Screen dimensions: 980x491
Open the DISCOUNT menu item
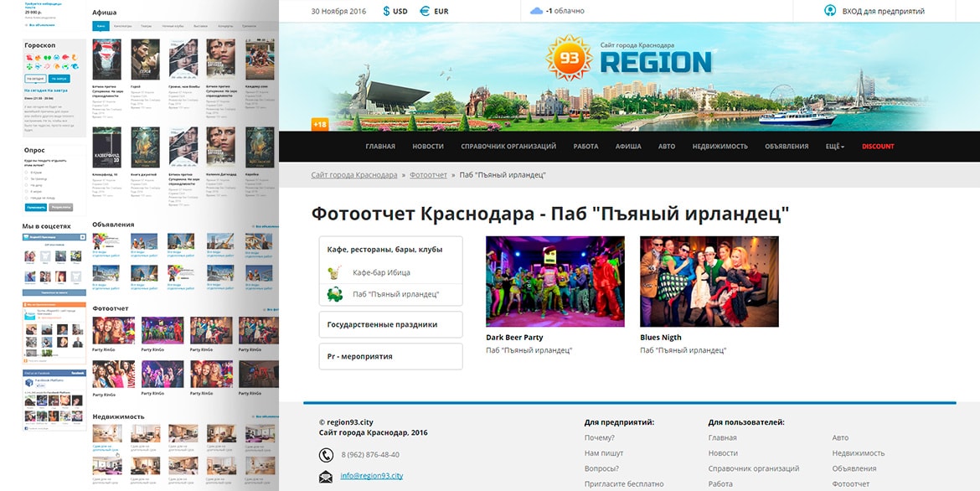coord(878,147)
